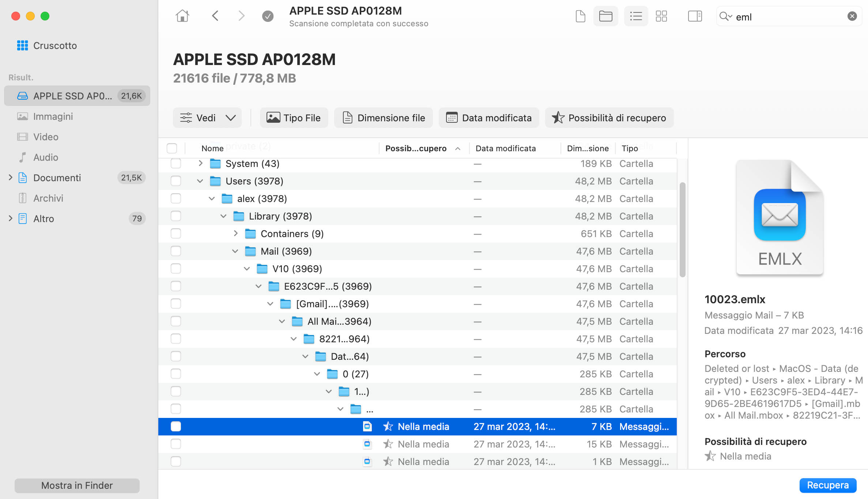The image size is (868, 499).
Task: Click star icon in 15 KB row
Action: click(x=388, y=444)
